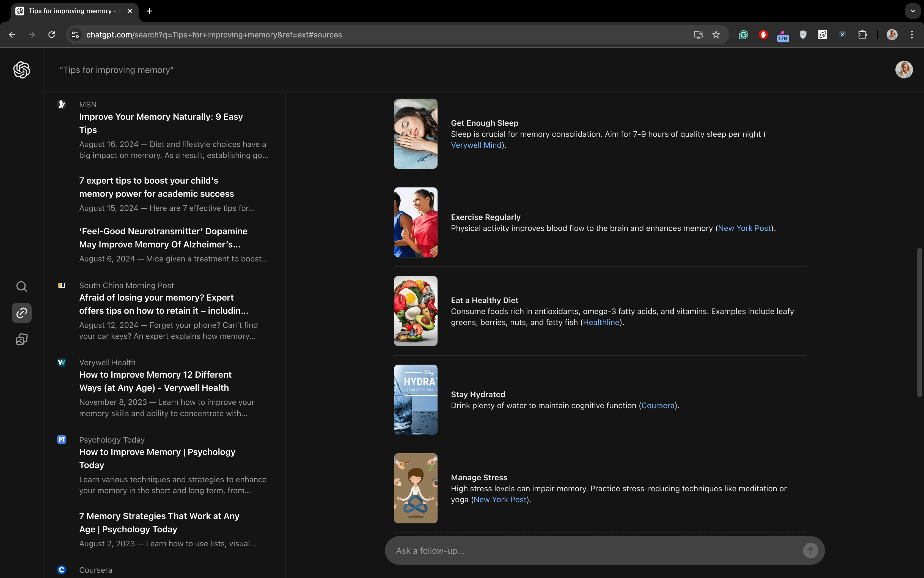924x578 pixels.
Task: Open the images gallery icon in sidebar
Action: pyautogui.click(x=22, y=339)
